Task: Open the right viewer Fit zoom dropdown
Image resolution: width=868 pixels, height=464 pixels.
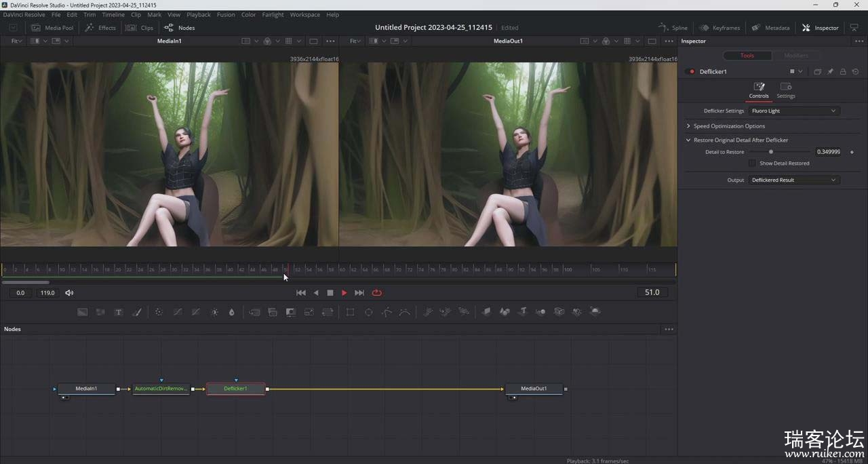Action: point(355,41)
